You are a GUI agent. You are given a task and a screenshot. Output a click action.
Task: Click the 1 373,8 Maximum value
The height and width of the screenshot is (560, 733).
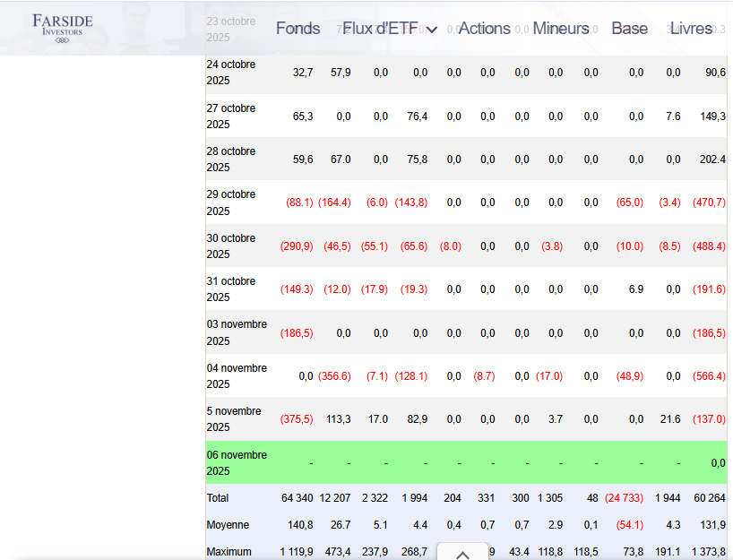pyautogui.click(x=709, y=552)
